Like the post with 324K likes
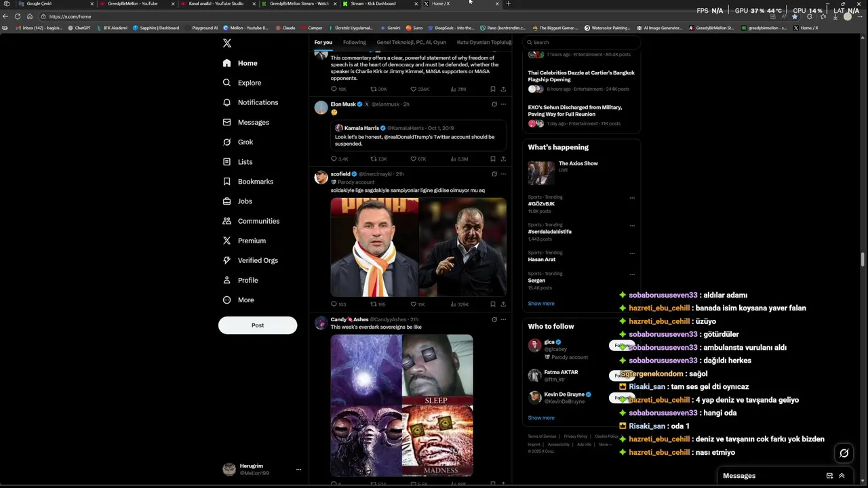The width and height of the screenshot is (868, 488). [x=420, y=89]
